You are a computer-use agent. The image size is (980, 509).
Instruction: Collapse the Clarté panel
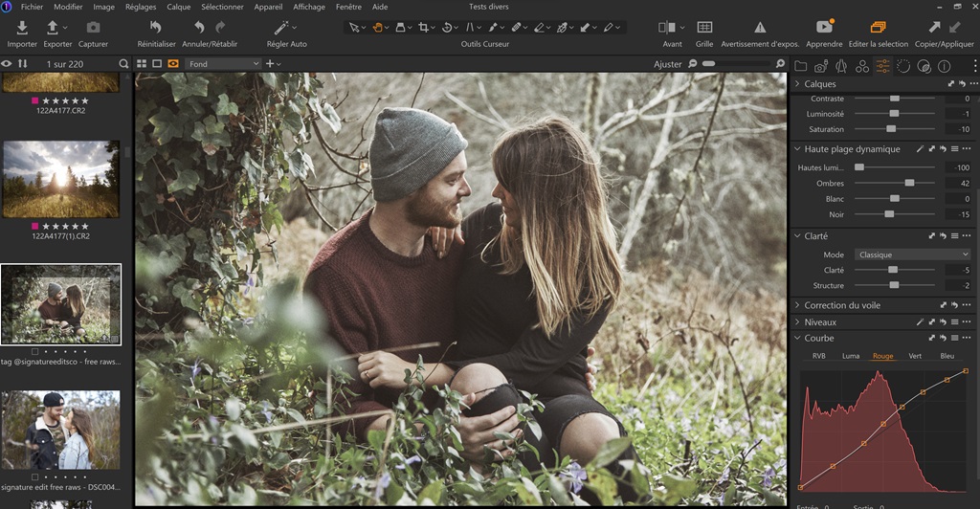click(x=797, y=236)
